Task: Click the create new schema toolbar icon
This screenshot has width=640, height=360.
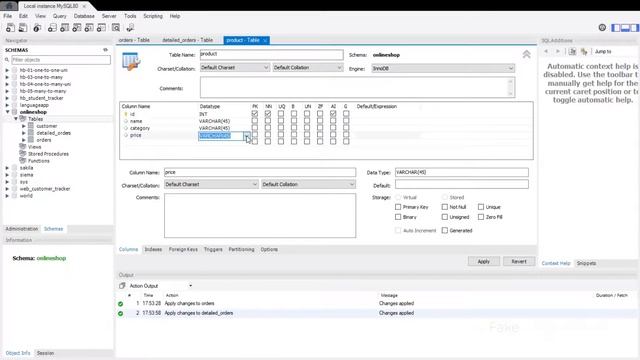Action: coord(52,28)
